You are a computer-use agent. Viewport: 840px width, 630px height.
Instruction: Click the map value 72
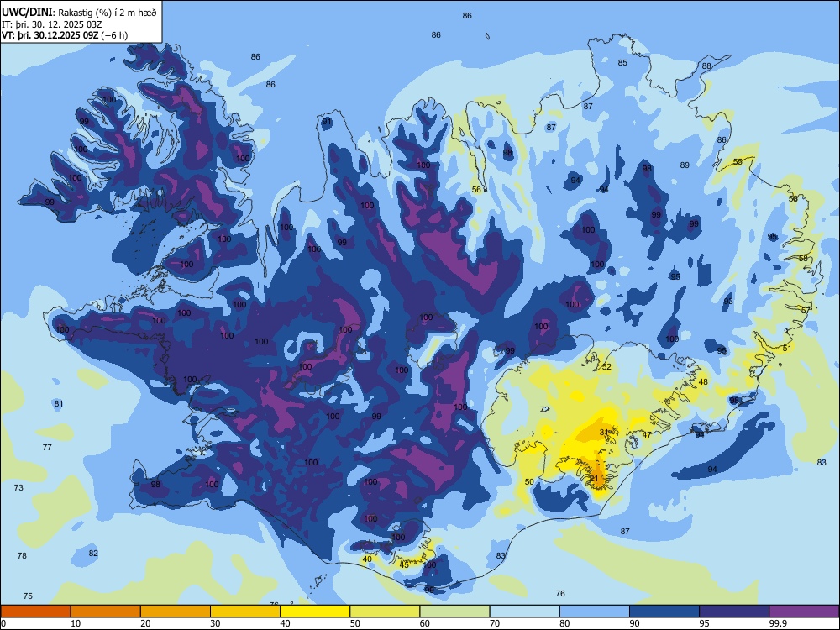point(545,409)
